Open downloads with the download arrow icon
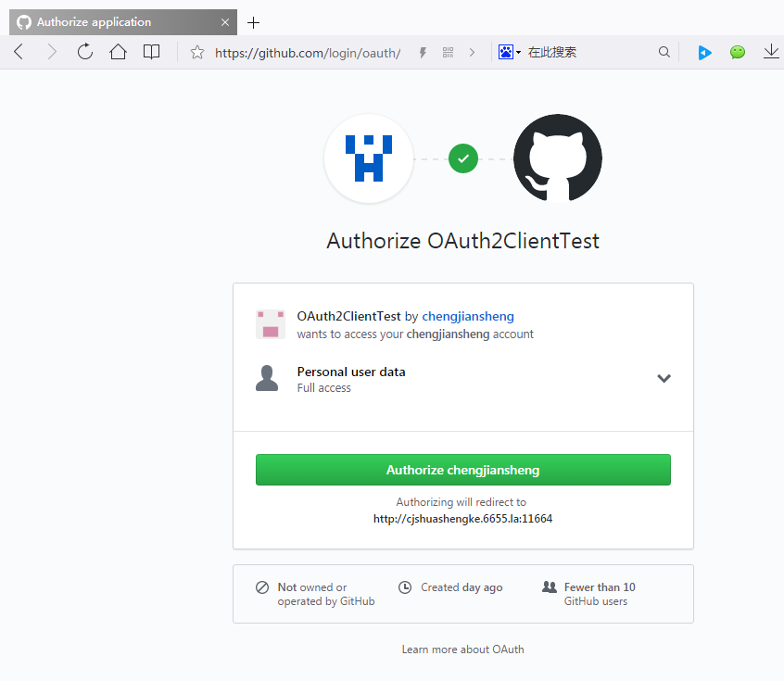784x681 pixels. click(770, 53)
